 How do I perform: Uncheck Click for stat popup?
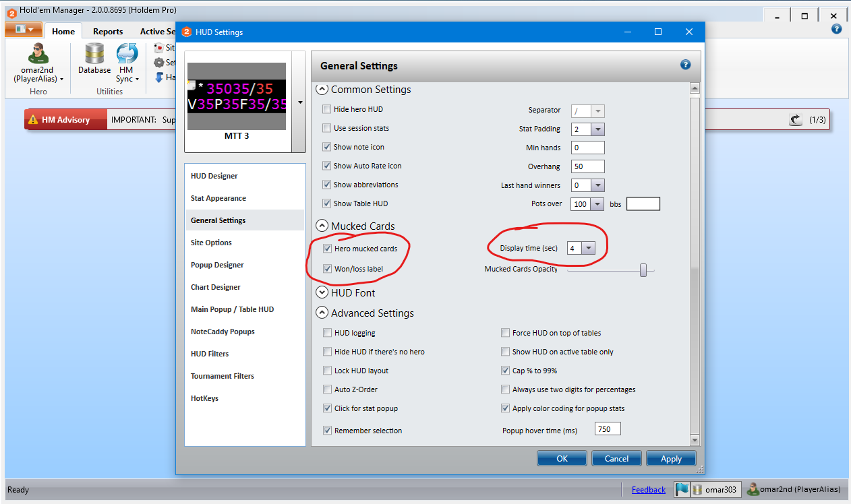click(328, 408)
